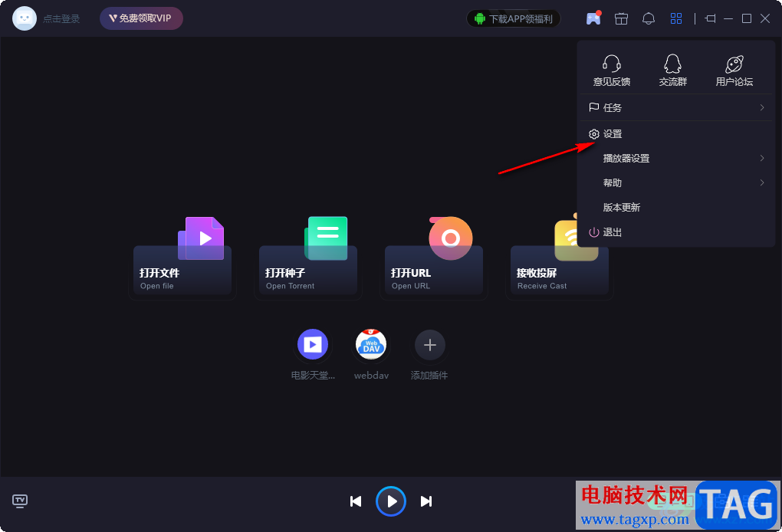Open the gift box store icon

click(x=621, y=19)
